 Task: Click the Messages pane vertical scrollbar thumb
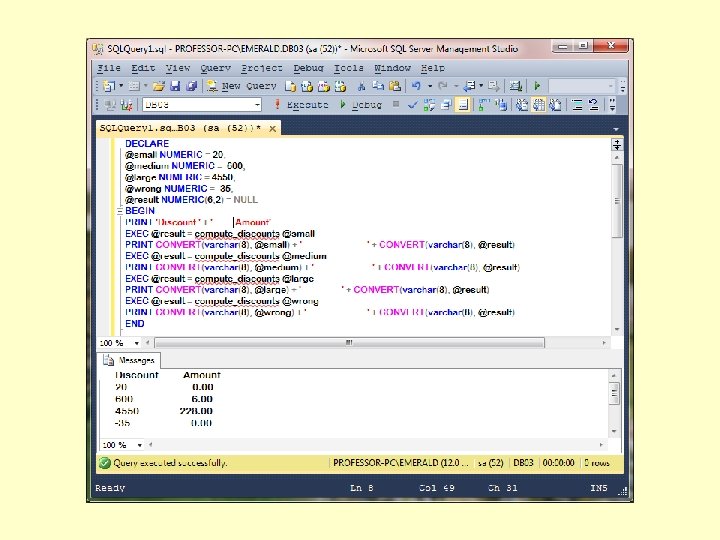[614, 394]
